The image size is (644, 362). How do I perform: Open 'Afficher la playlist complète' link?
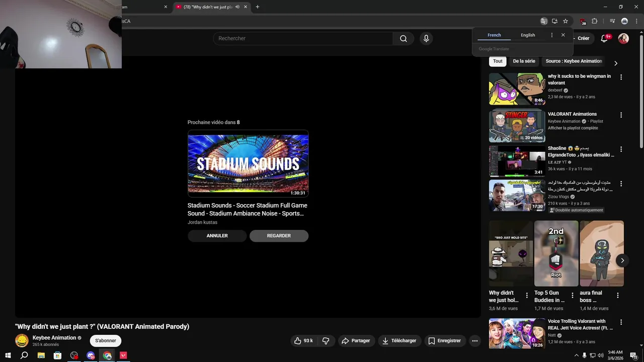pos(573,128)
